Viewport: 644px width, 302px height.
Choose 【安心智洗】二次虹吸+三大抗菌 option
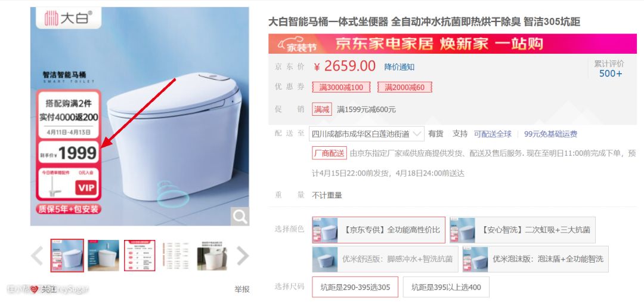(x=522, y=230)
